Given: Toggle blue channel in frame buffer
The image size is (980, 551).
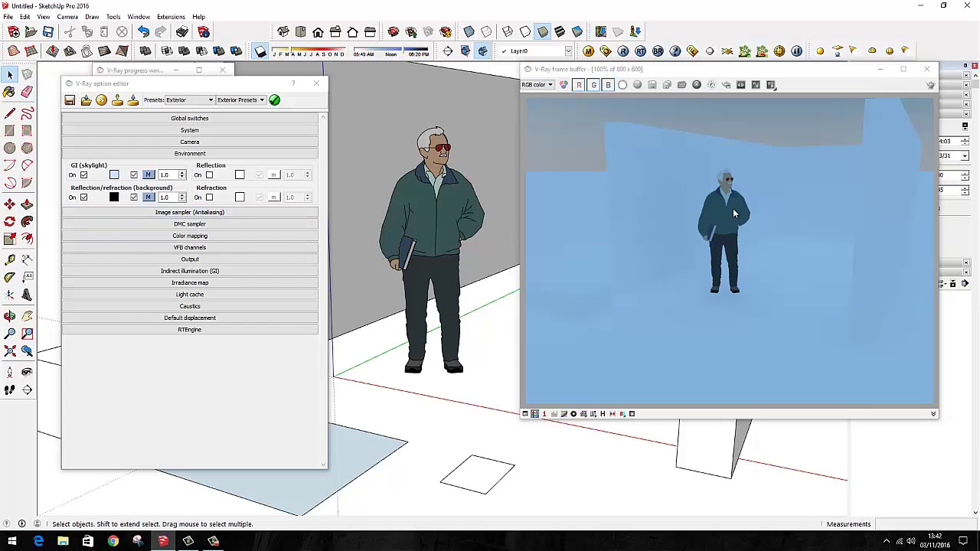Looking at the screenshot, I should (x=608, y=85).
